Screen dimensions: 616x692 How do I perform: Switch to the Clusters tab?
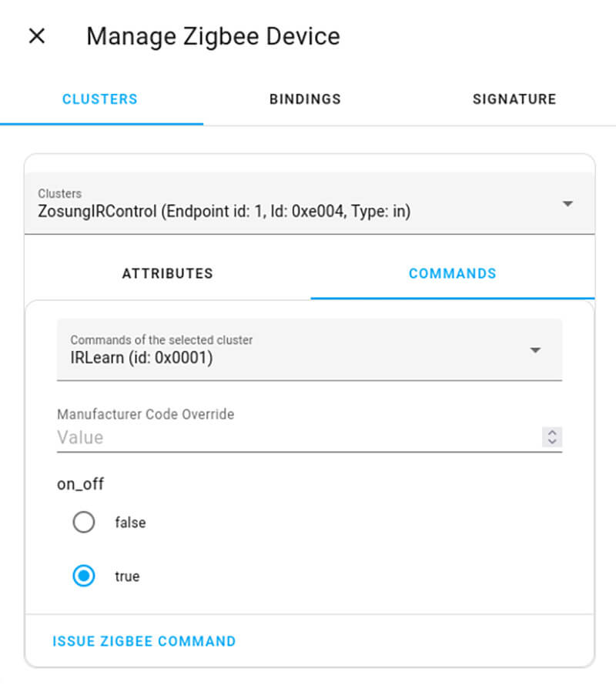pyautogui.click(x=100, y=99)
